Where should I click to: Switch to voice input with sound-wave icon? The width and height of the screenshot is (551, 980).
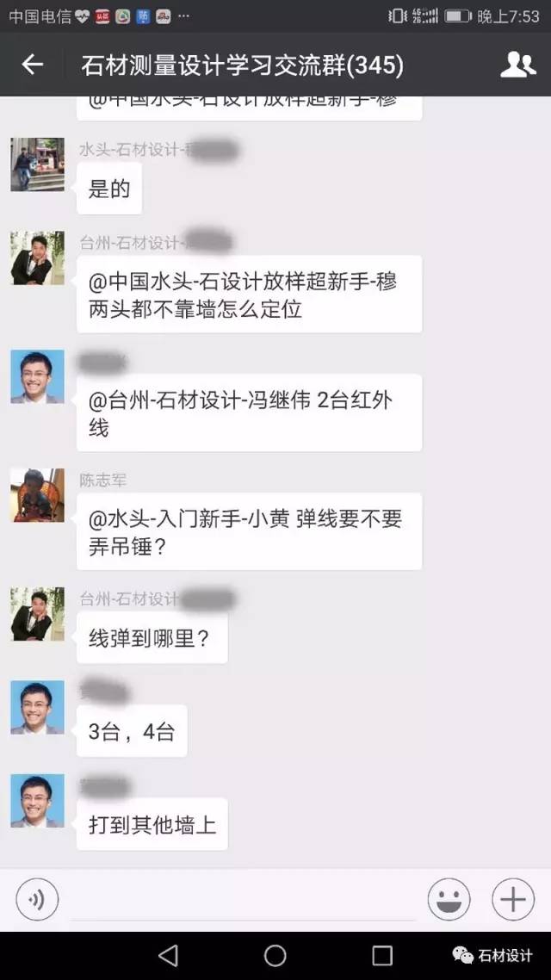point(38,899)
